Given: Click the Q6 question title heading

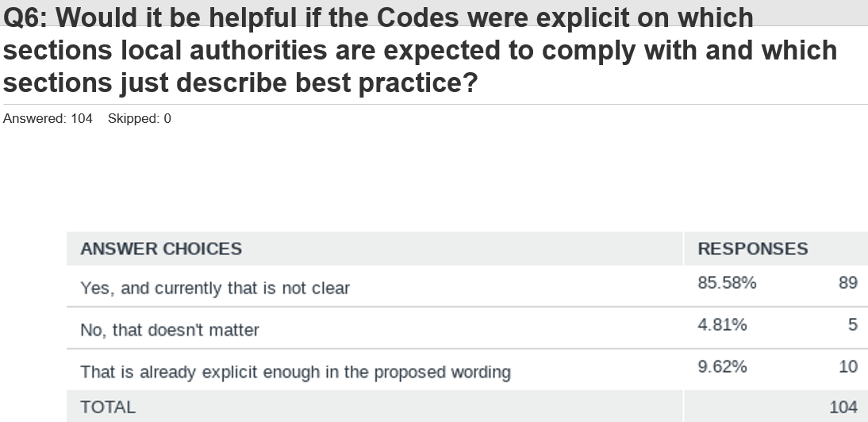Looking at the screenshot, I should [420, 50].
